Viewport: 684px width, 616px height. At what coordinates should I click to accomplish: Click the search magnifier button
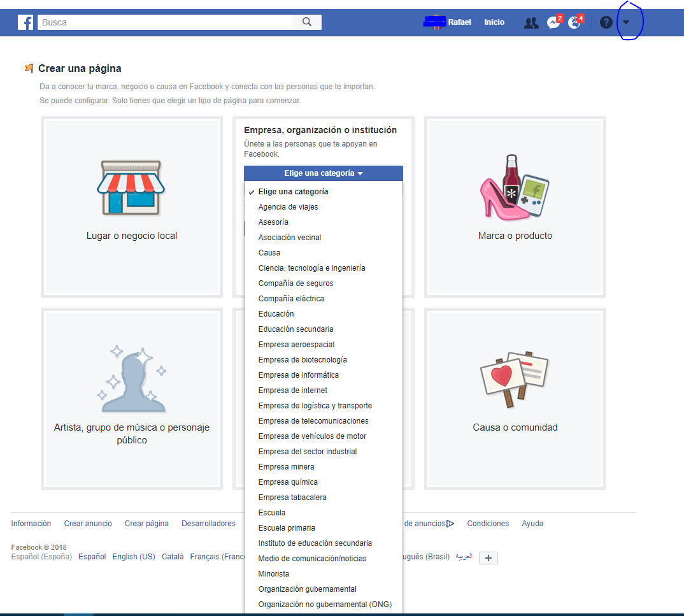coord(307,22)
